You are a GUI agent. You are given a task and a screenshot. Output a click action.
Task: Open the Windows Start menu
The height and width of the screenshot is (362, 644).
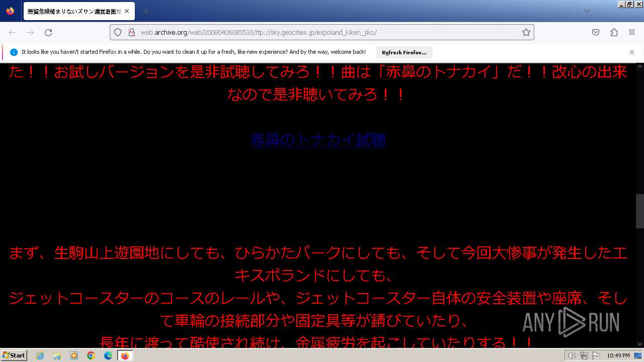coord(14,355)
